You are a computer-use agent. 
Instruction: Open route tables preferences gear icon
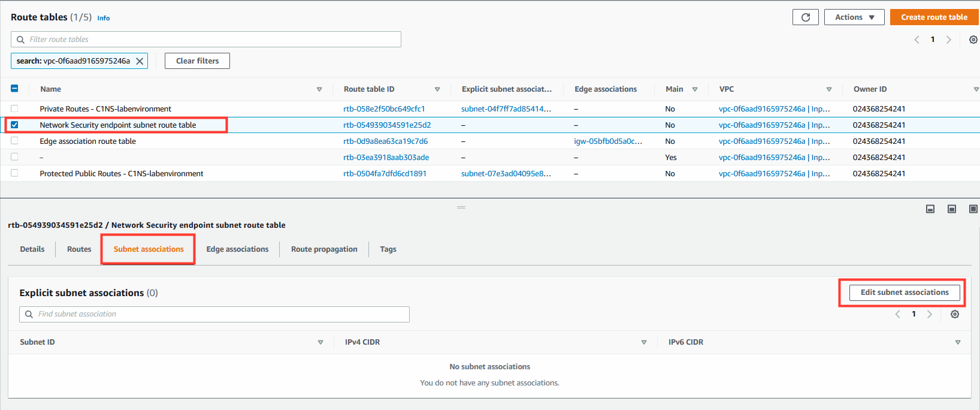pyautogui.click(x=973, y=40)
